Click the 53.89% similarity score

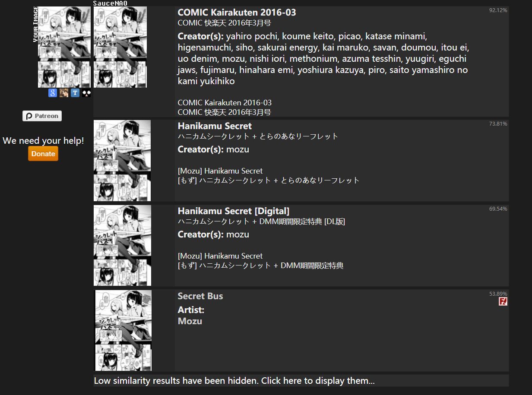(x=498, y=294)
